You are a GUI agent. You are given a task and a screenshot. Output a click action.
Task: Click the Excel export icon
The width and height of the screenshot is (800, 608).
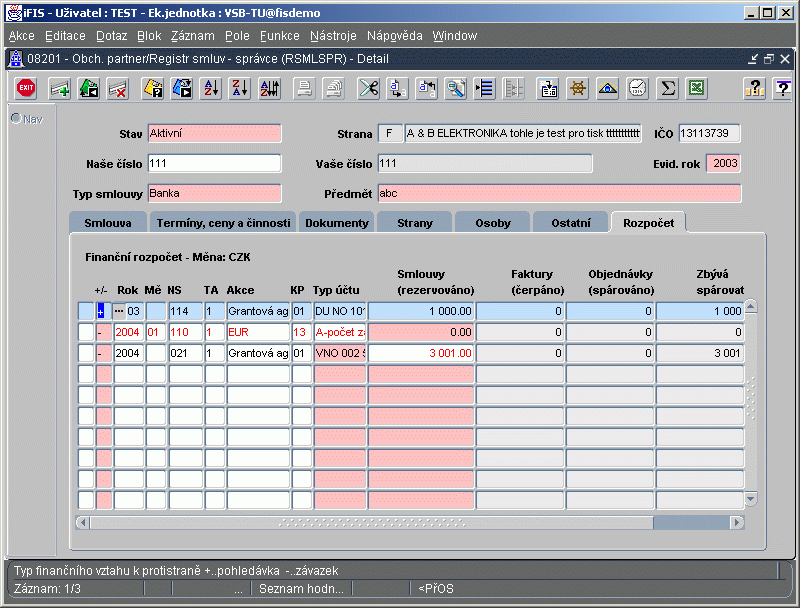point(697,88)
